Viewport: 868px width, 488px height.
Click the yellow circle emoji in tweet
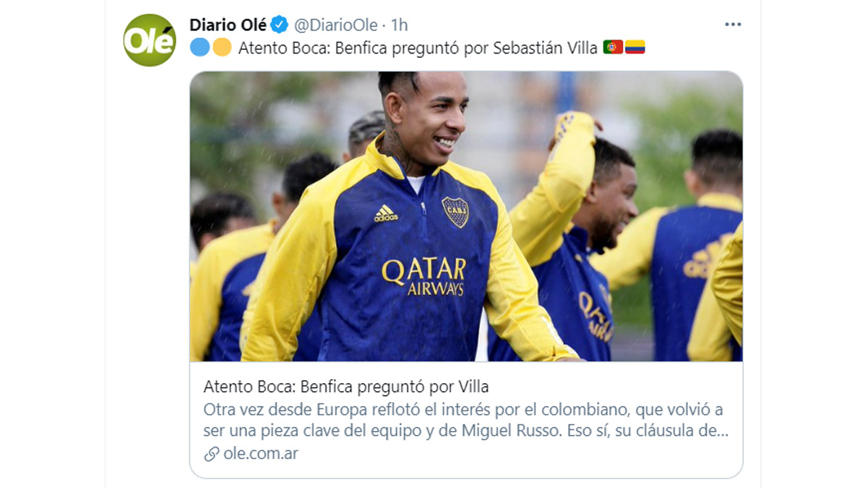222,48
